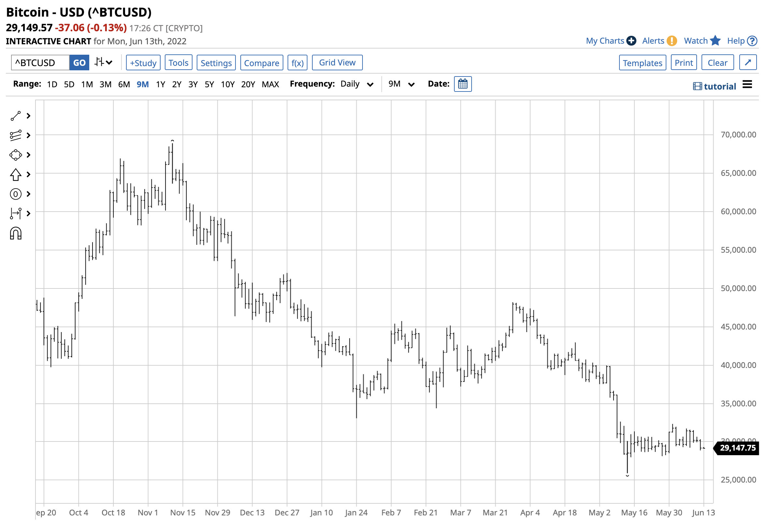
Task: Expand arrow marker tool options
Action: [29, 175]
